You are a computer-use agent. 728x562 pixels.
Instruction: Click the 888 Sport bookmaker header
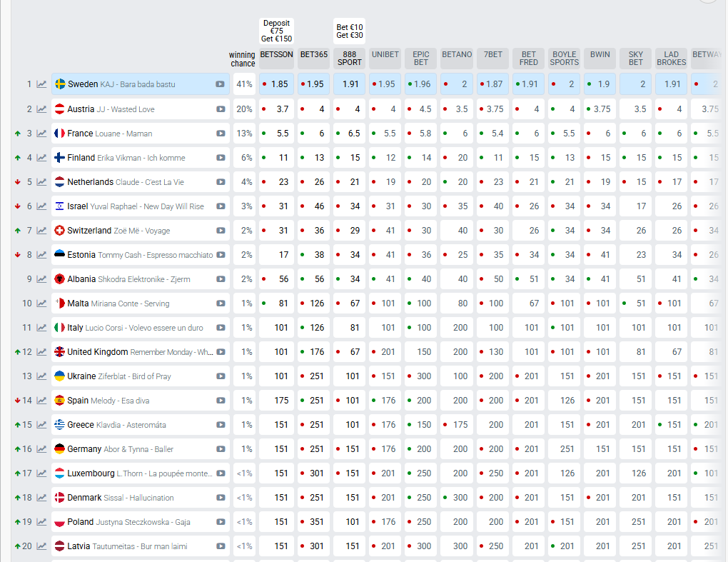tap(350, 59)
